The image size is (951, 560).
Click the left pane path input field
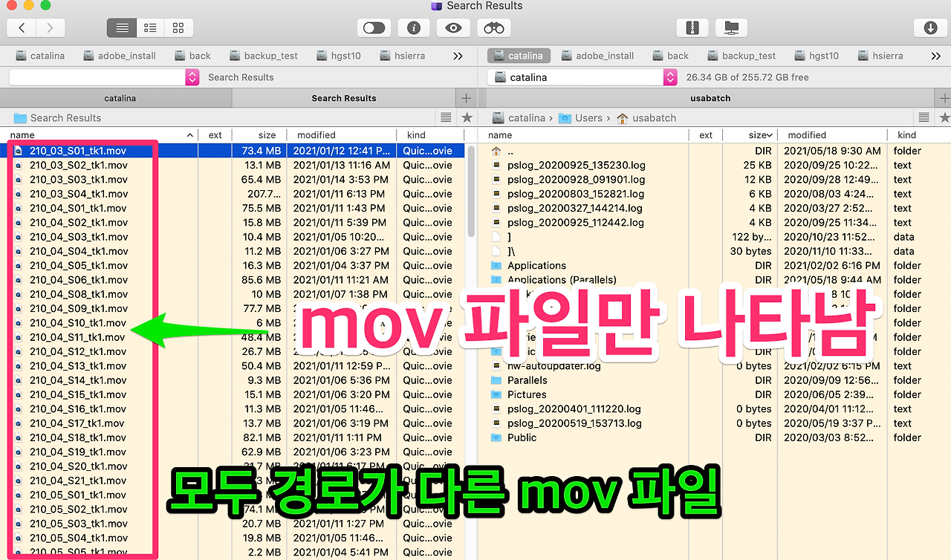pyautogui.click(x=97, y=77)
